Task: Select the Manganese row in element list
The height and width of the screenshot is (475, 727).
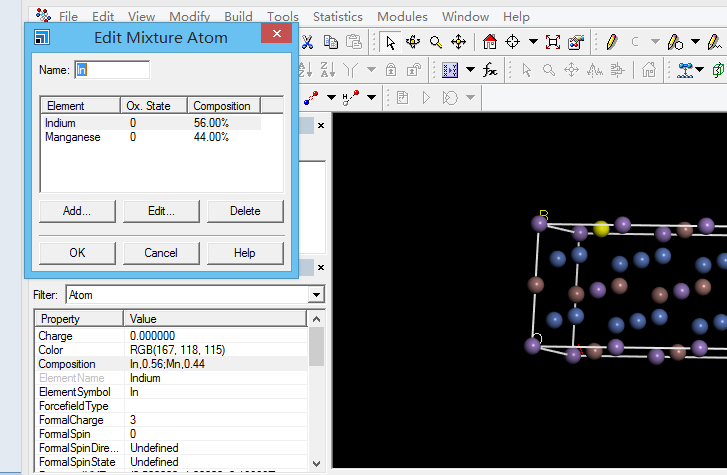Action: pyautogui.click(x=72, y=137)
